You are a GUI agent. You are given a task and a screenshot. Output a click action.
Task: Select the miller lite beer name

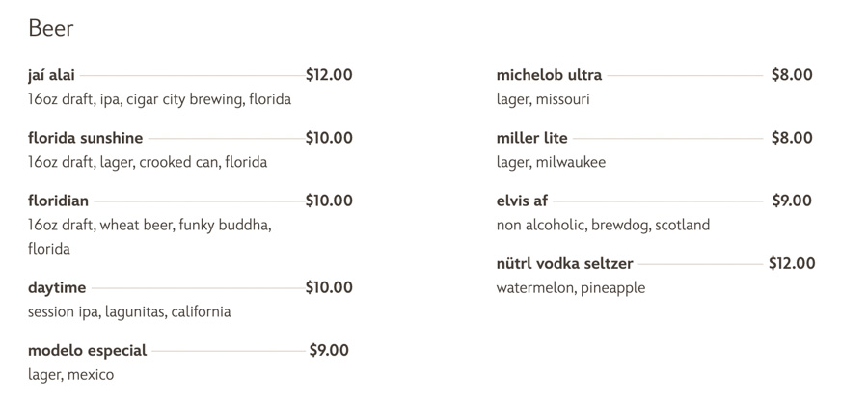point(532,138)
